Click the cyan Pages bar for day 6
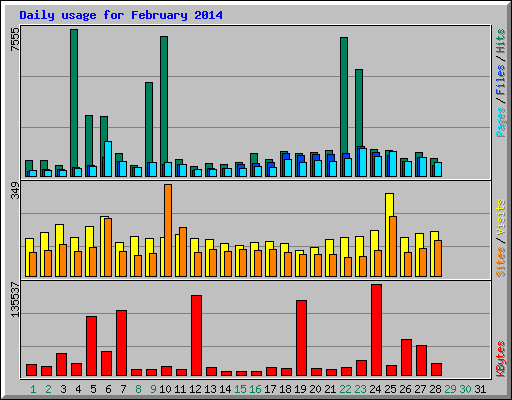This screenshot has height=400, width=512. (108, 159)
